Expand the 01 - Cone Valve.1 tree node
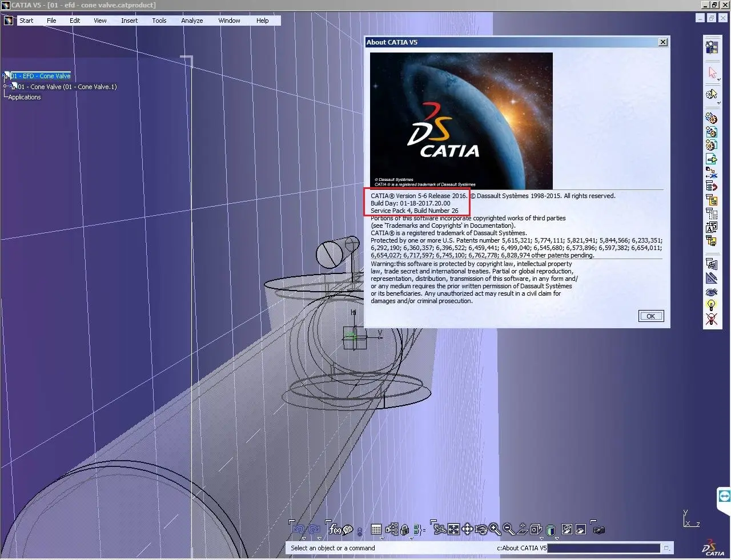This screenshot has width=731, height=560. [5, 87]
